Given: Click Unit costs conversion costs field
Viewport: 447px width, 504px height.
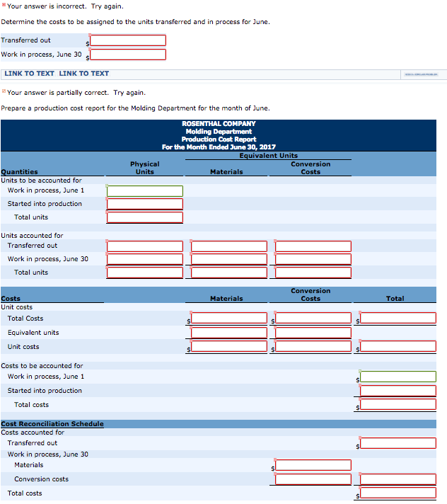Looking at the screenshot, I should tap(313, 346).
